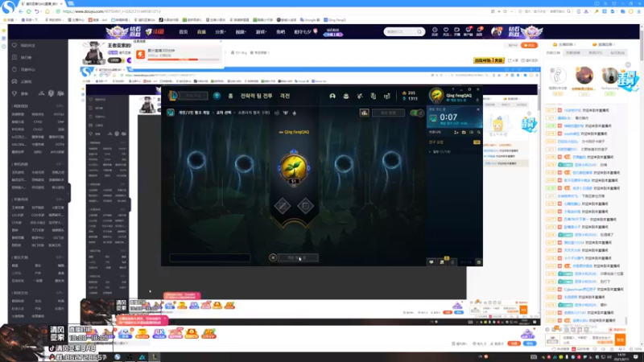Click the Douyu chat message input
644x362 pixels.
tap(588, 339)
